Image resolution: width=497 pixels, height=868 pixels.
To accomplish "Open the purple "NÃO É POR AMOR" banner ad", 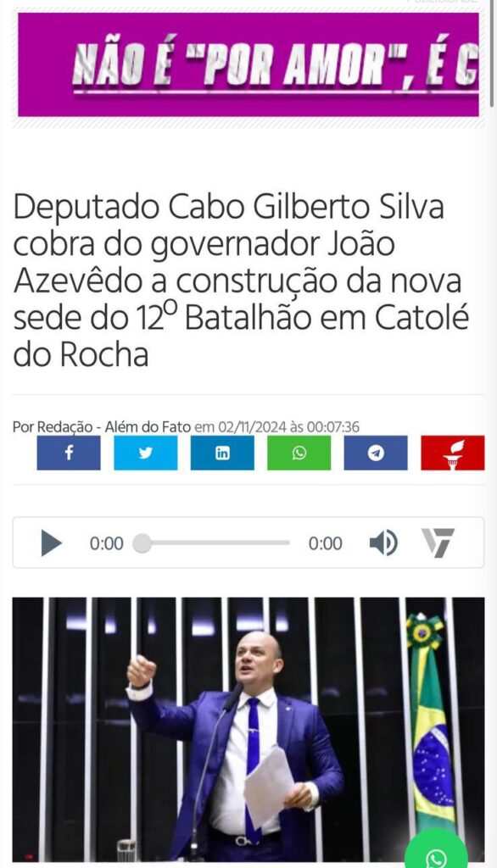I will 248,64.
